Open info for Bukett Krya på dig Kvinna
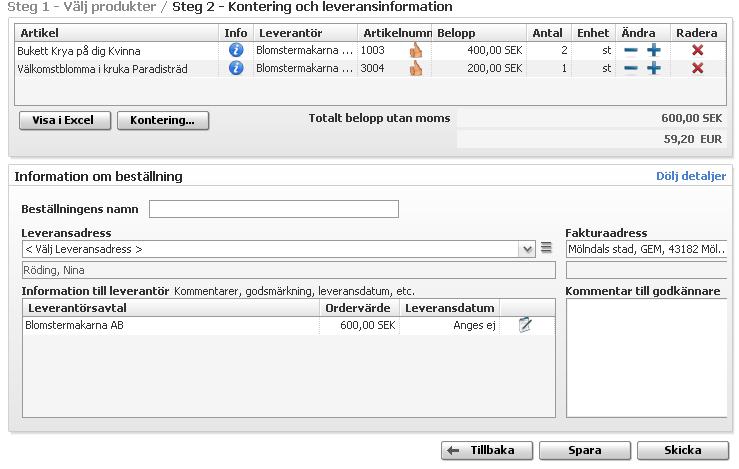 tap(236, 50)
